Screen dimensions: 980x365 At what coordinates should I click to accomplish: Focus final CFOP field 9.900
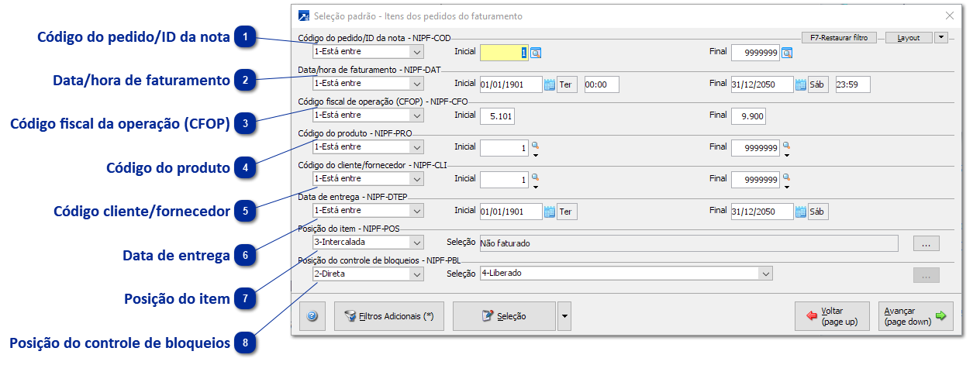(x=748, y=116)
